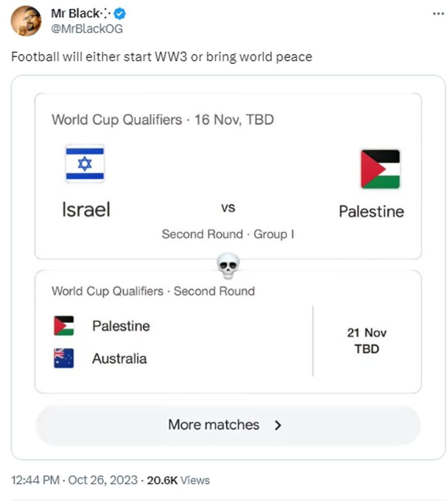Click the blue verified badge icon

pos(120,14)
